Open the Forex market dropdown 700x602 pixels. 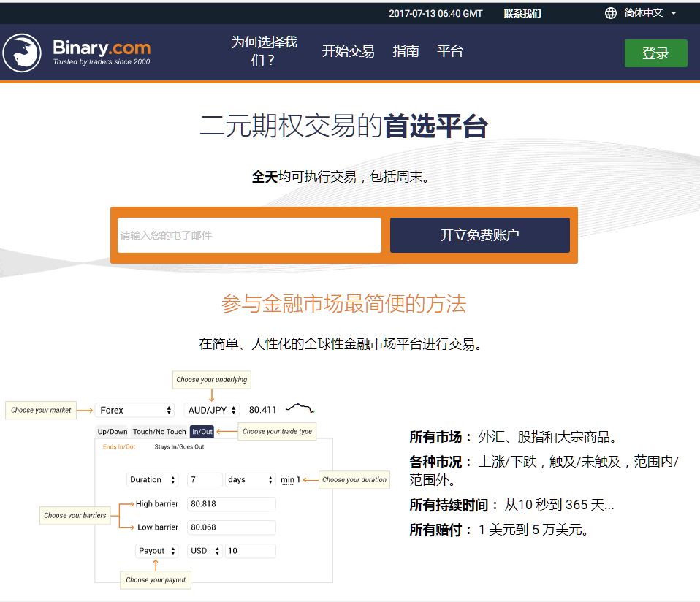pos(135,411)
